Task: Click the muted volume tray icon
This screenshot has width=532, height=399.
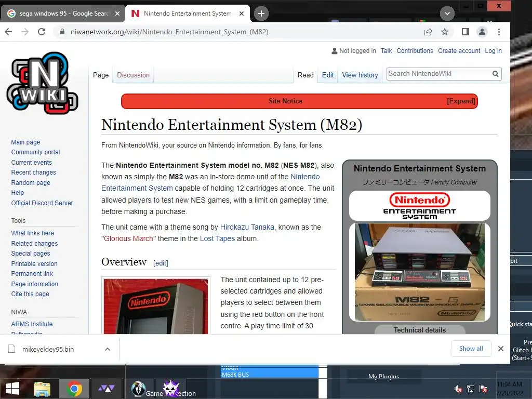Action: coord(458,389)
